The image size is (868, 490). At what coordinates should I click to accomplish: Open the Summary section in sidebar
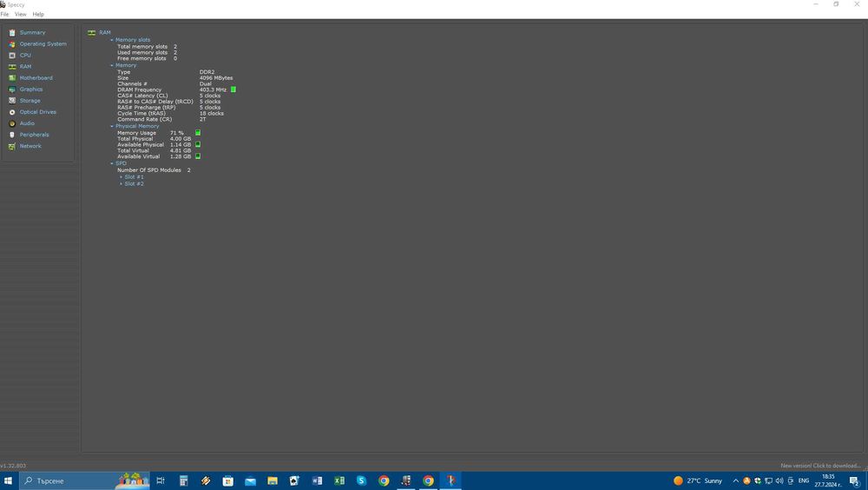pyautogui.click(x=32, y=33)
